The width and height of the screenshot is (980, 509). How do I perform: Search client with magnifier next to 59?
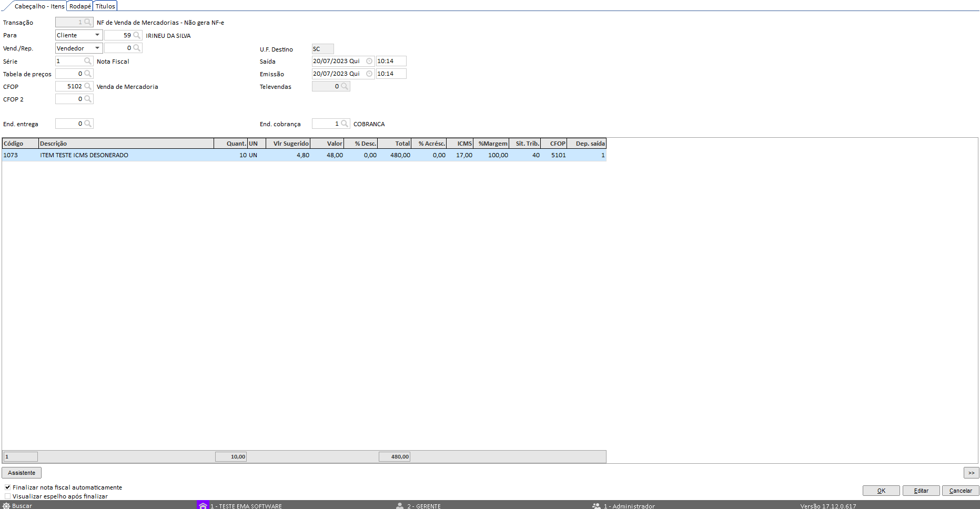[x=137, y=35]
